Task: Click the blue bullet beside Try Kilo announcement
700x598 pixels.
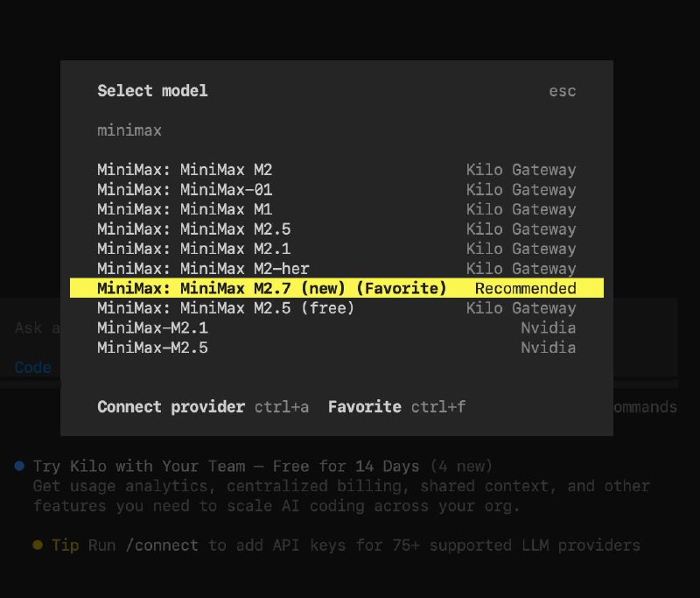Action: pyautogui.click(x=19, y=467)
